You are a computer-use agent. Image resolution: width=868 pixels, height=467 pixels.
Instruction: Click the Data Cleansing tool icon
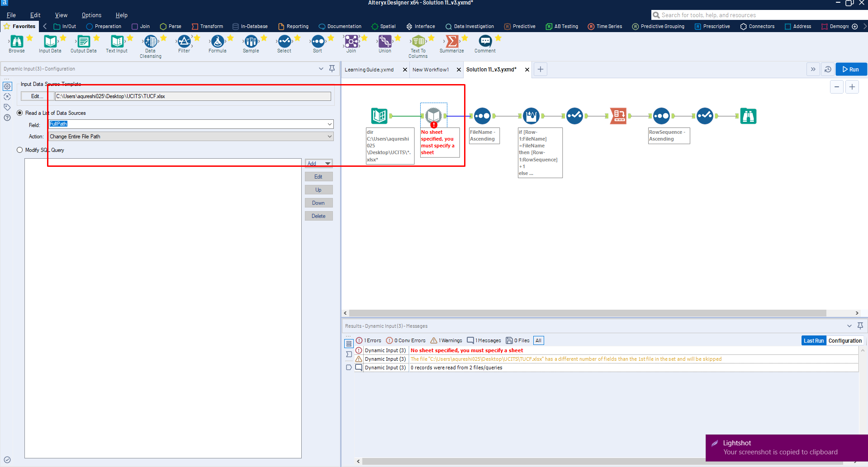(x=151, y=42)
